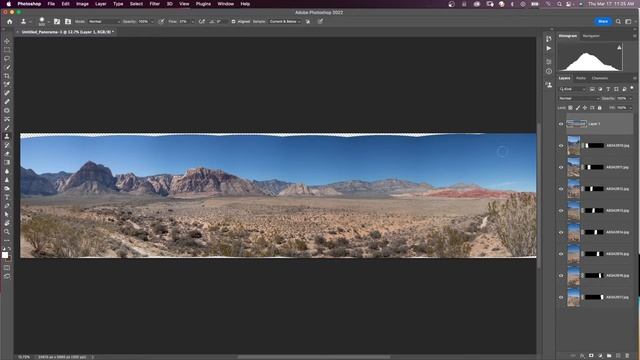
Task: Select the Horizontal Type tool
Action: pos(7,197)
